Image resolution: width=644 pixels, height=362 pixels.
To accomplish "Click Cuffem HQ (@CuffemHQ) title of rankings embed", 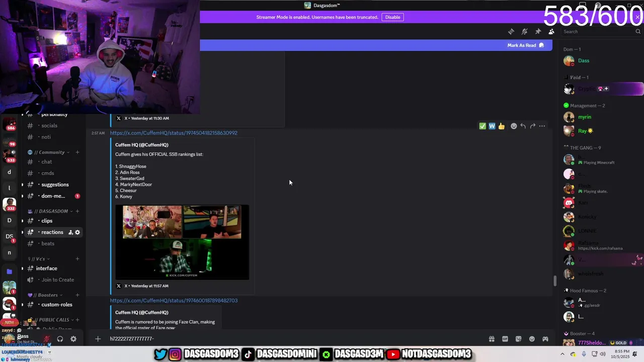I will point(142,145).
